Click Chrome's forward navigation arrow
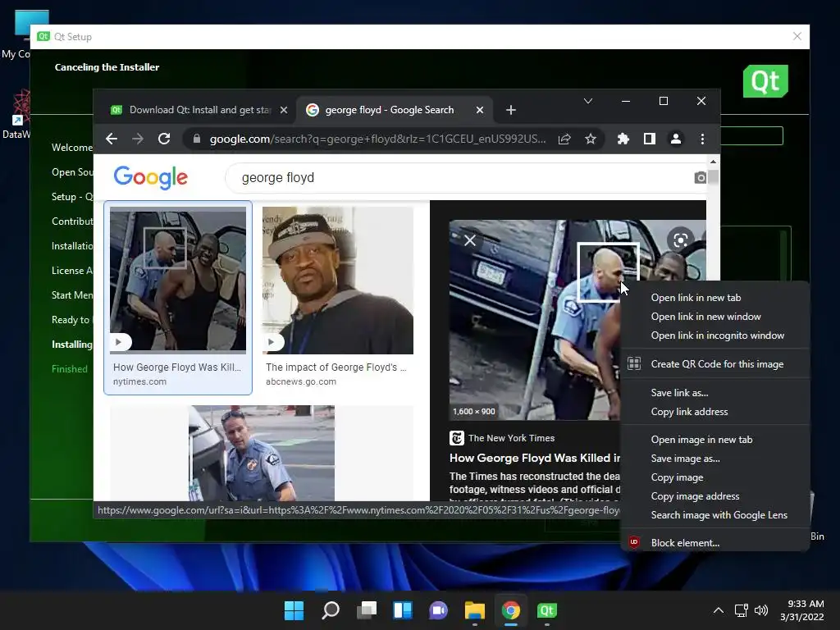Viewport: 840px width, 630px height. [138, 139]
